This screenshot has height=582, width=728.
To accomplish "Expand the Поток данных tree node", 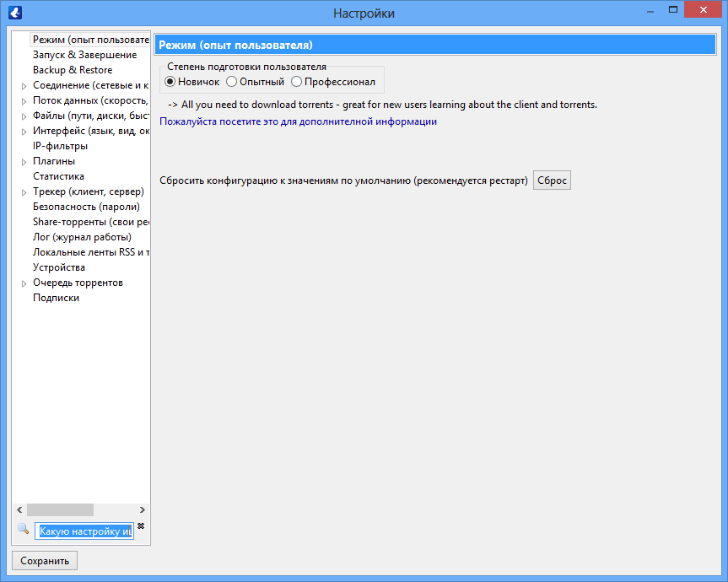I will [24, 101].
